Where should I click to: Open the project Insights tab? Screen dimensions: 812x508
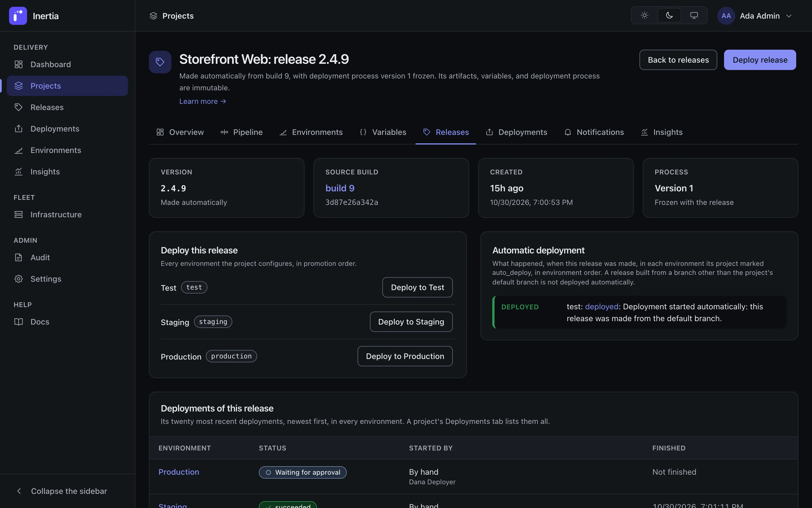(662, 132)
